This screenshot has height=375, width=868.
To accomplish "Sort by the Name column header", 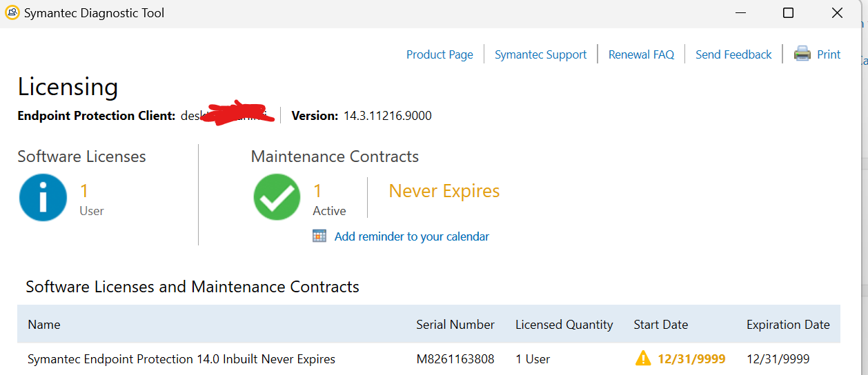I will pyautogui.click(x=44, y=325).
